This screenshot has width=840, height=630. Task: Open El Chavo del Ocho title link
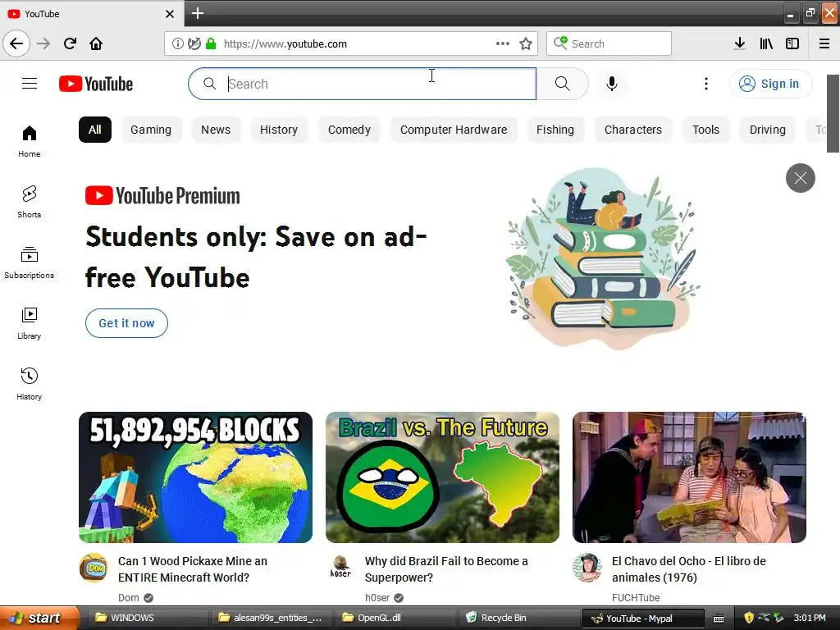[x=689, y=569]
